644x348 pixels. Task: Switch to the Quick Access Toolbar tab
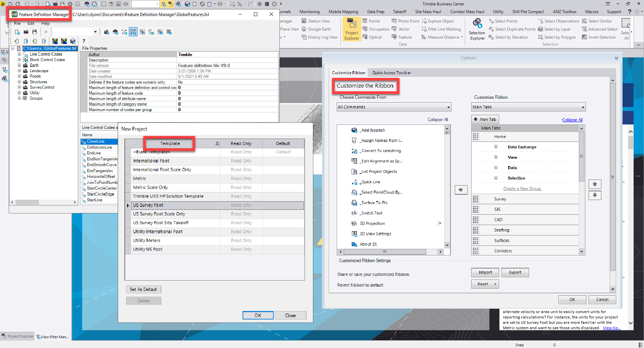click(x=391, y=73)
